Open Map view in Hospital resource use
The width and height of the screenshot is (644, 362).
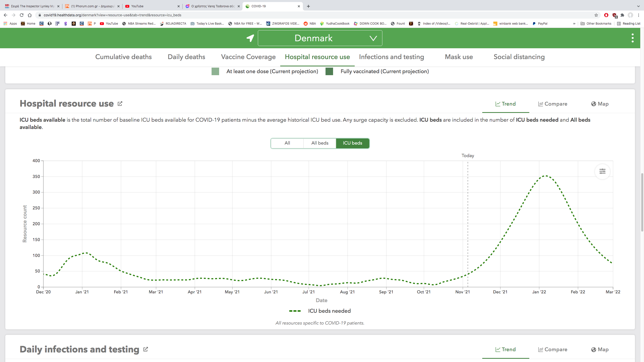[600, 104]
